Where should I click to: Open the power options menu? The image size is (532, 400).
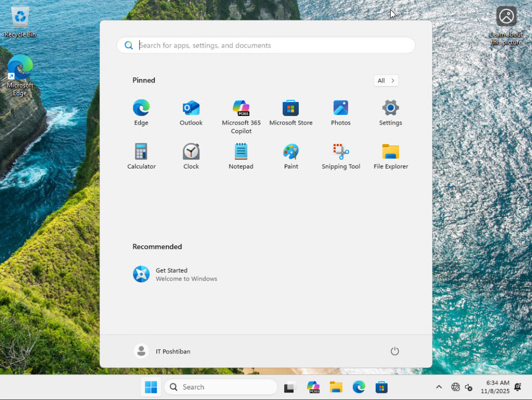[395, 351]
